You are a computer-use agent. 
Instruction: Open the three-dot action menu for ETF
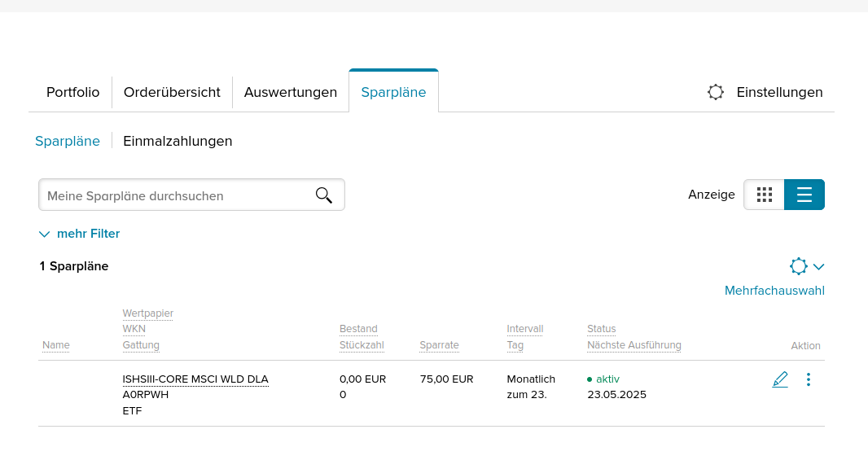(808, 379)
